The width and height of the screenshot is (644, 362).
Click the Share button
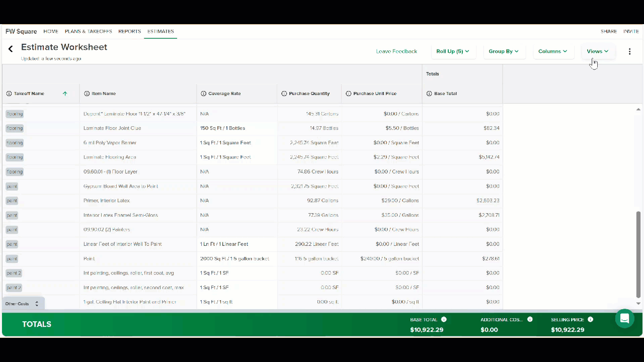pos(609,31)
